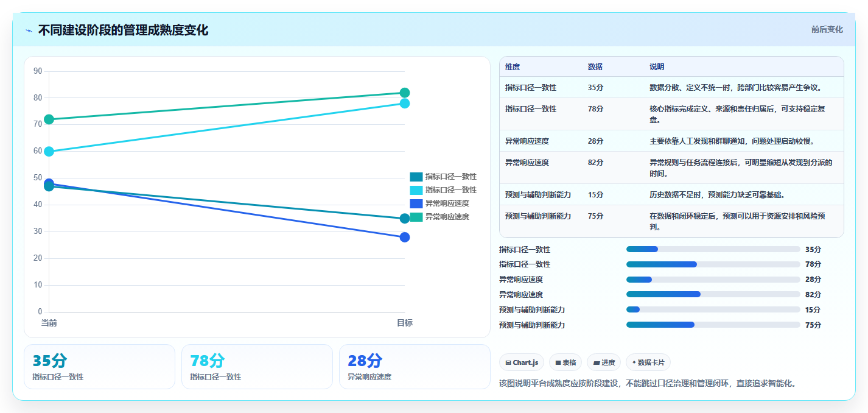
Task: Click the blue data point at 目标 (28)
Action: click(x=405, y=237)
